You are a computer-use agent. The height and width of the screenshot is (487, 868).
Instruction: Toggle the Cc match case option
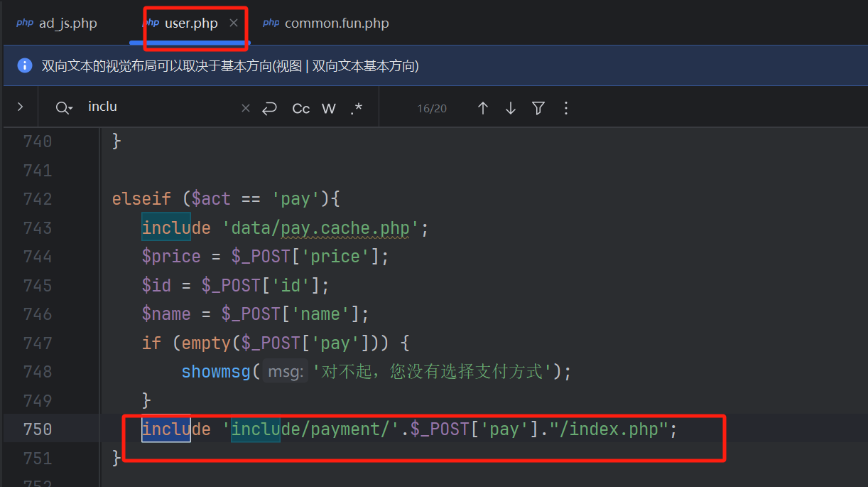(301, 108)
